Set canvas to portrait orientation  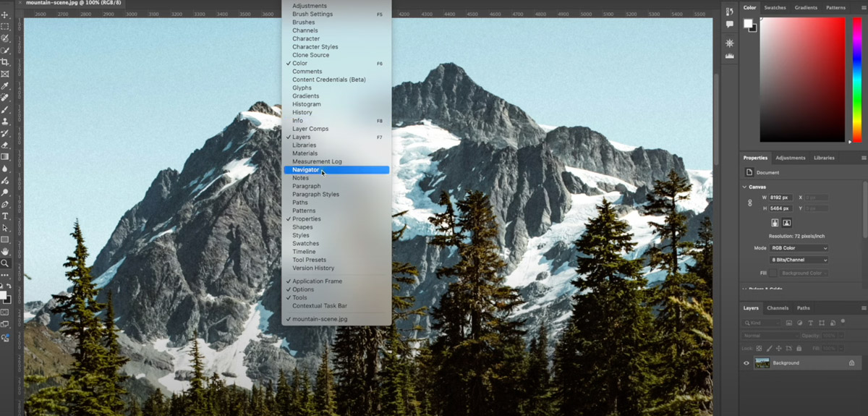pyautogui.click(x=775, y=223)
